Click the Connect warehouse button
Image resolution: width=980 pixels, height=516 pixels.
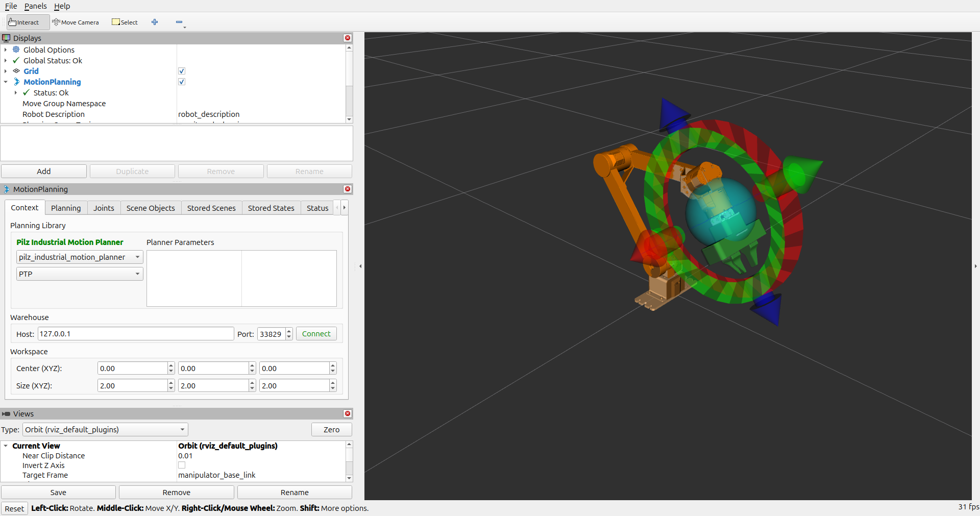pos(316,334)
